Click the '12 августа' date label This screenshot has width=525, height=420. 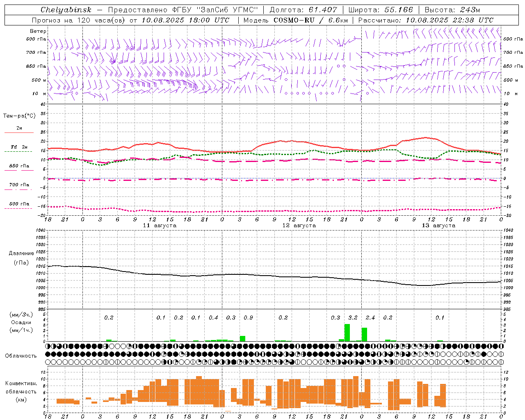[x=299, y=226]
